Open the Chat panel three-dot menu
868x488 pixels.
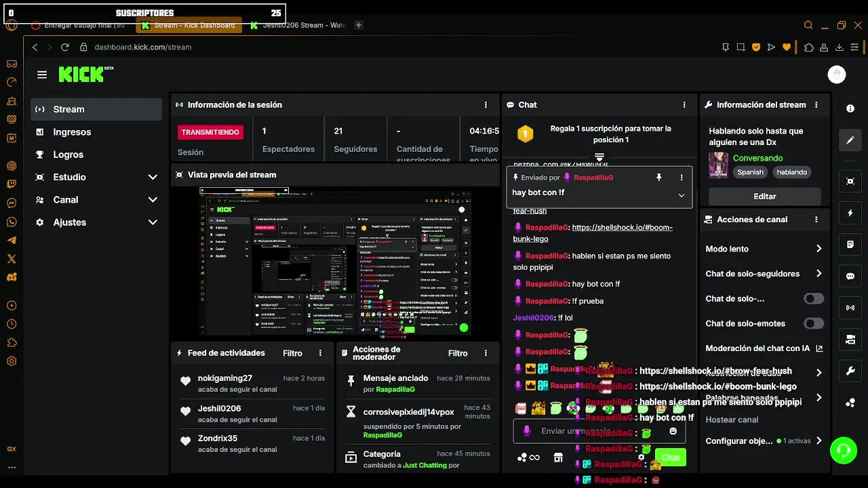tap(685, 105)
